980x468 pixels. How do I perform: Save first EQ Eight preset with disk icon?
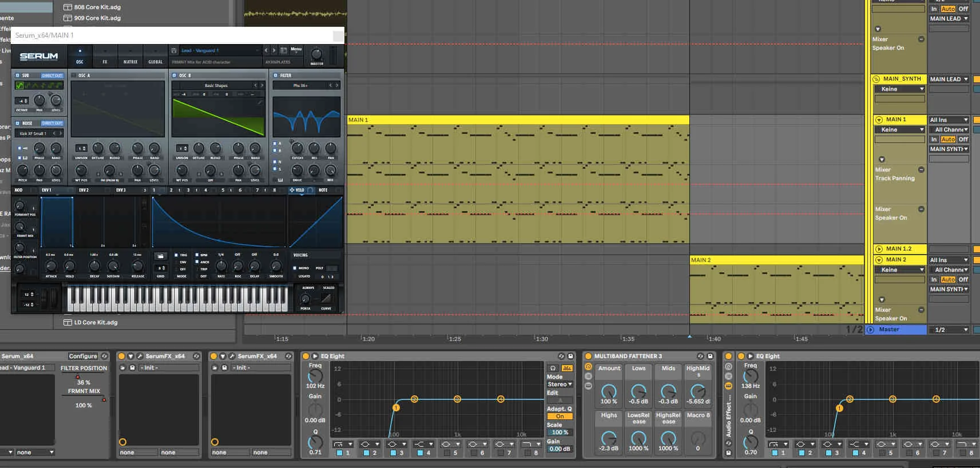click(570, 356)
